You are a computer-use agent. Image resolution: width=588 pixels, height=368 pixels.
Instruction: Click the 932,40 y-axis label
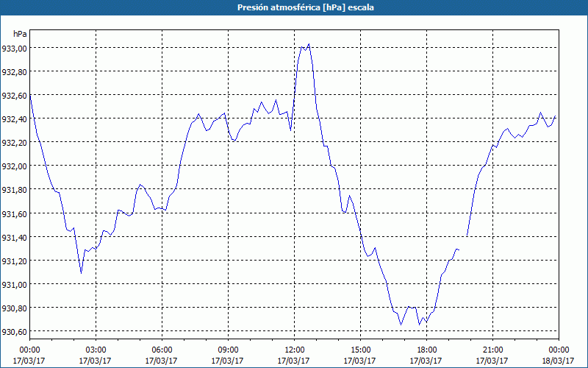tap(14, 119)
